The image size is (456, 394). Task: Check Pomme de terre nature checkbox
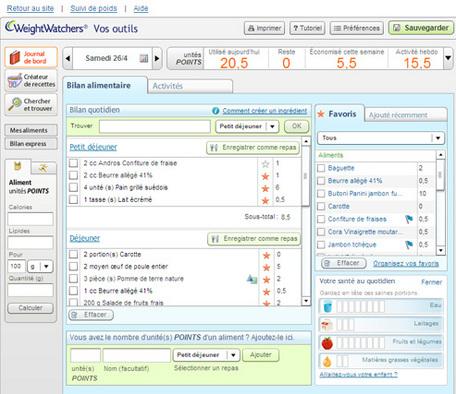tap(73, 279)
